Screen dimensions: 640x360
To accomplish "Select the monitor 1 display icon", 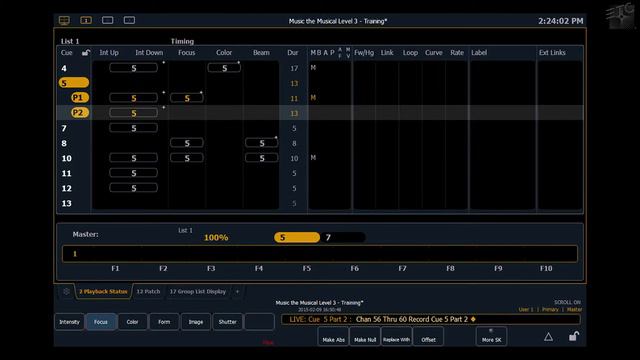I will (86, 20).
